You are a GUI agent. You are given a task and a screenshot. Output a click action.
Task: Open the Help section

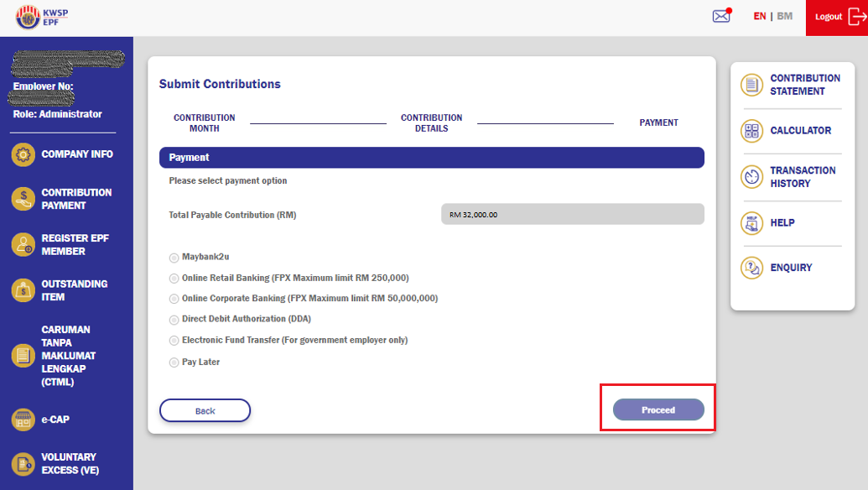(793, 222)
